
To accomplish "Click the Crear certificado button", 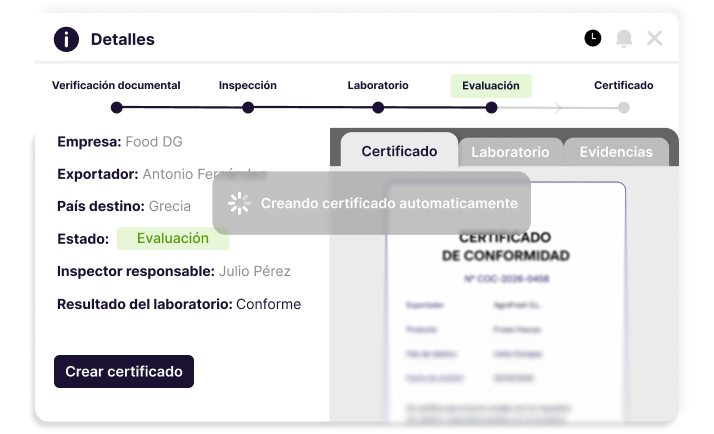I will pyautogui.click(x=124, y=372).
